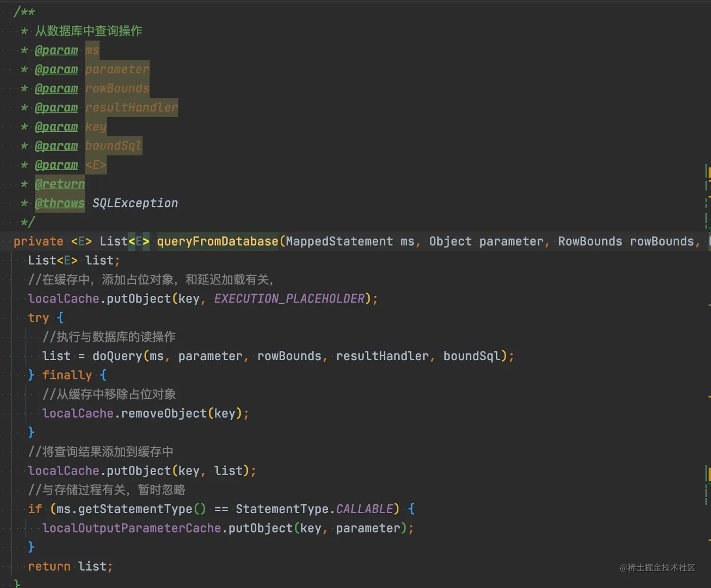
Task: Click the queryFromDatabase method name
Action: coord(218,241)
